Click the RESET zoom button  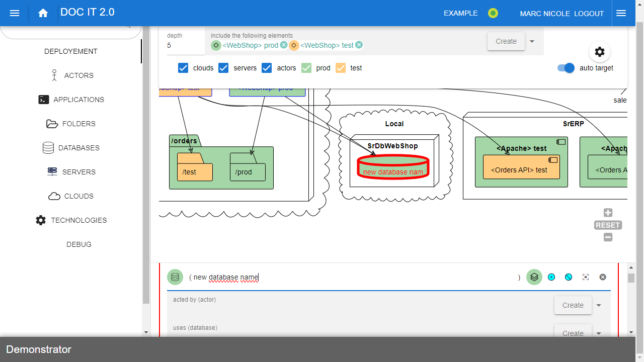click(608, 225)
